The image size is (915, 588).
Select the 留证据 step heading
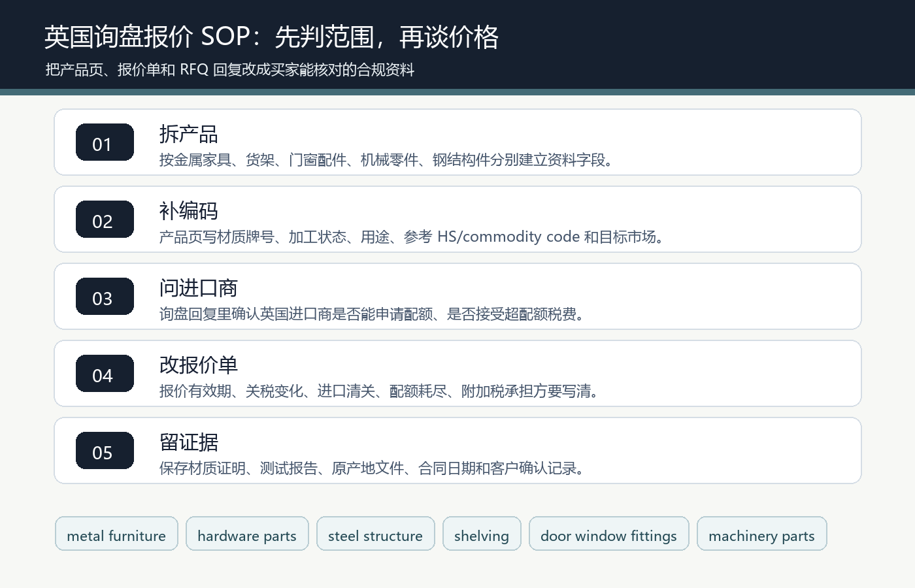click(189, 442)
